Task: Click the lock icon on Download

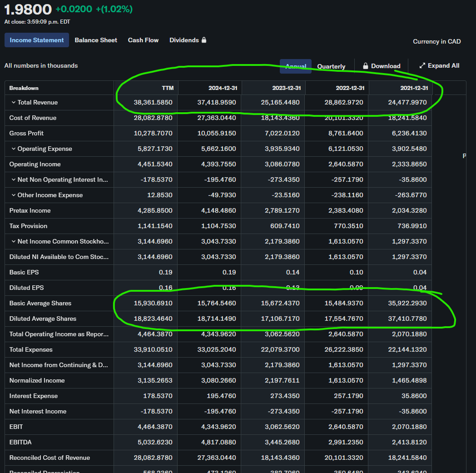Action: coord(366,66)
